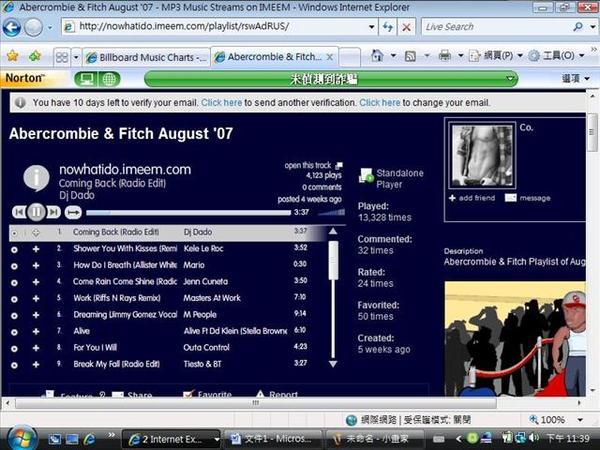The image size is (600, 450).
Task: Select play circle for Break My Fall
Action: coord(14,365)
